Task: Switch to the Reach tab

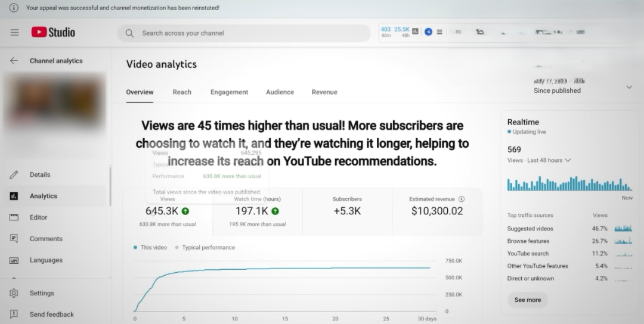Action: click(x=182, y=92)
